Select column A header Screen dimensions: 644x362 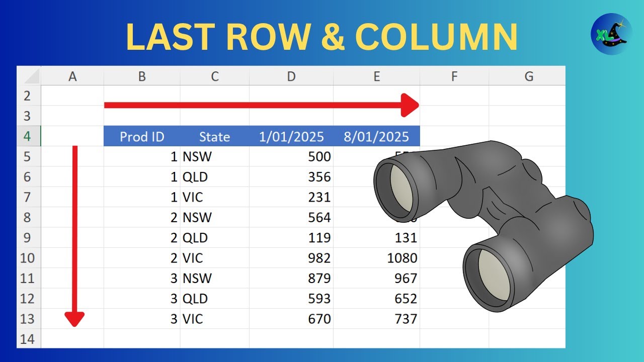pyautogui.click(x=72, y=76)
